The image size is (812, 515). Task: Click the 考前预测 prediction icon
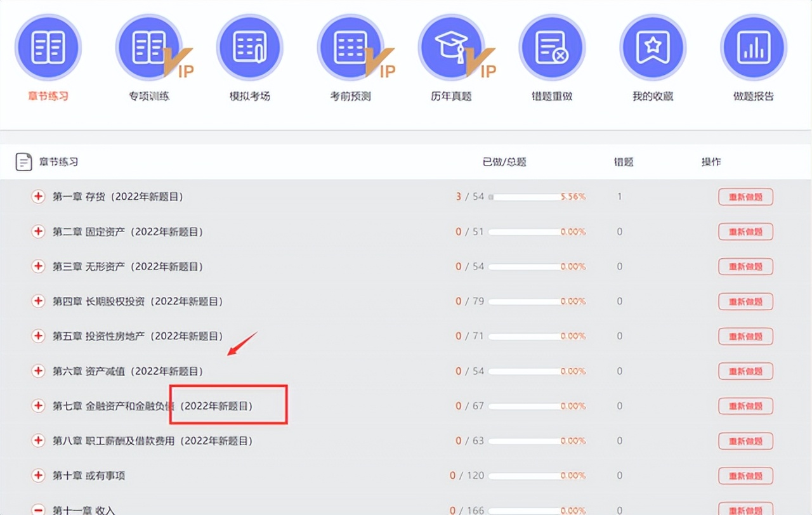tap(350, 46)
